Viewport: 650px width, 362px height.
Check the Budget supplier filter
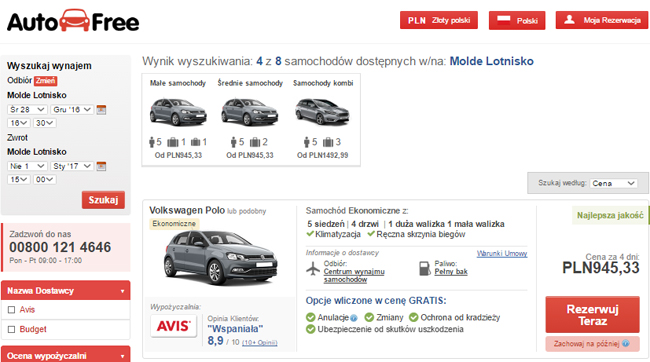pyautogui.click(x=12, y=329)
